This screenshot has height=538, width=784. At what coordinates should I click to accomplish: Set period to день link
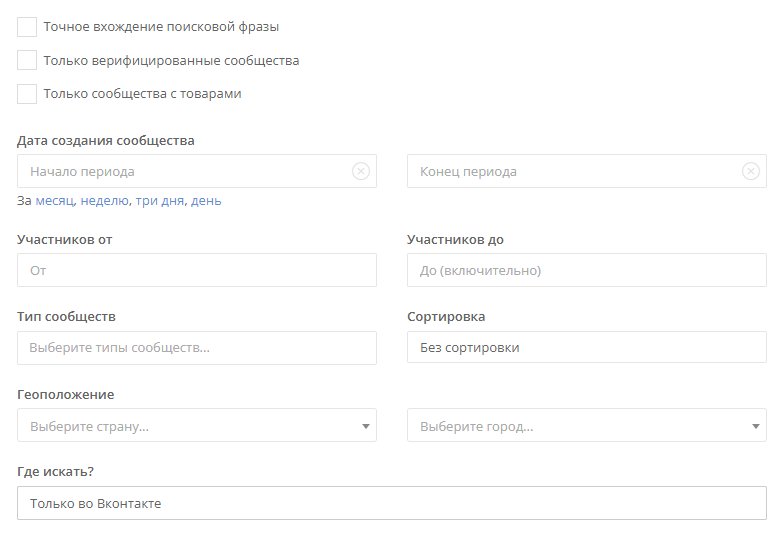pos(206,201)
